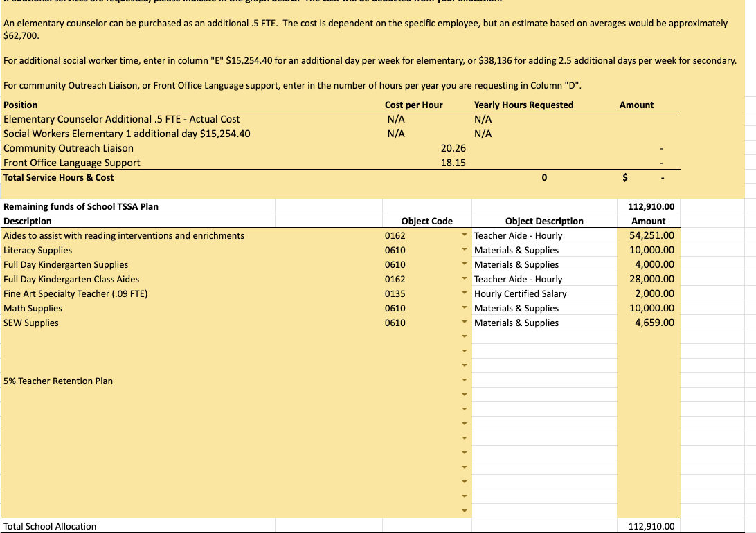The height and width of the screenshot is (533, 756).
Task: Select Front Office Language Support cost 18.15
Action: pos(426,163)
